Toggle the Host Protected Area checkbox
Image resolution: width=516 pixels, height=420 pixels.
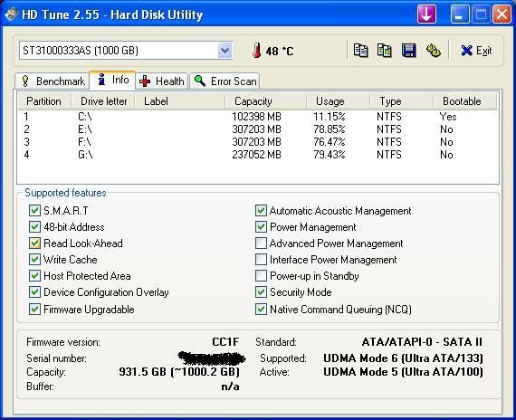(34, 276)
